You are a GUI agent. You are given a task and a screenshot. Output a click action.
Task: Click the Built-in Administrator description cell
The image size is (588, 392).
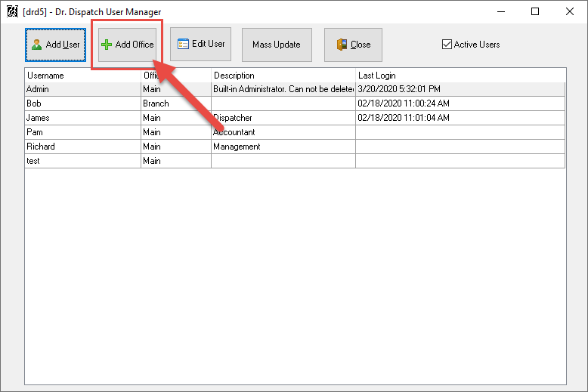(x=283, y=89)
